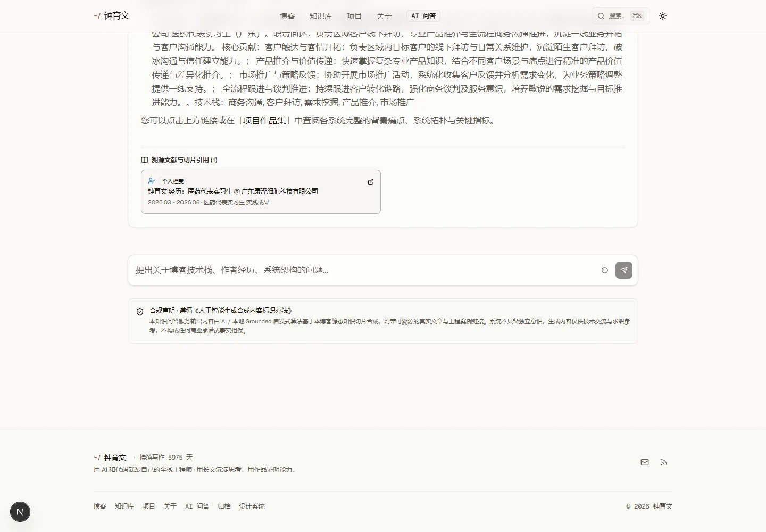766x532 pixels.
Task: Open the Next.js dev tools N badge
Action: click(x=20, y=512)
